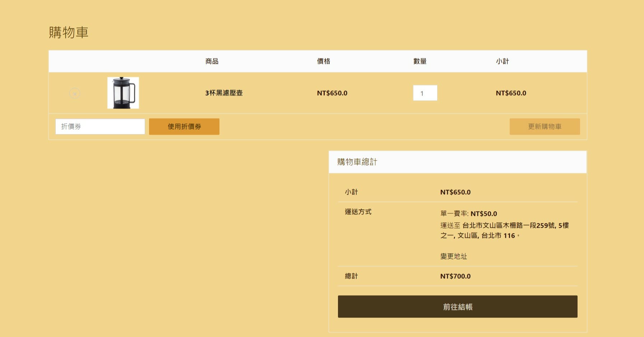Click the 購物車總計 panel heading

coord(357,162)
